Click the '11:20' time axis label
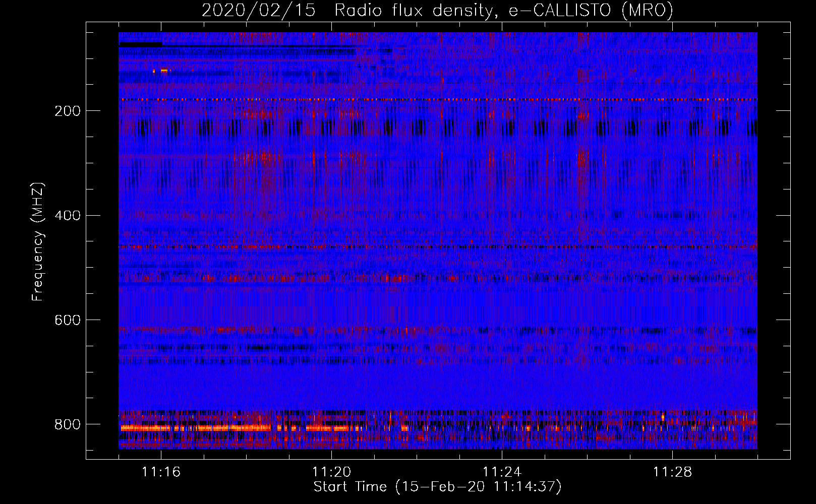The width and height of the screenshot is (816, 504). (331, 472)
